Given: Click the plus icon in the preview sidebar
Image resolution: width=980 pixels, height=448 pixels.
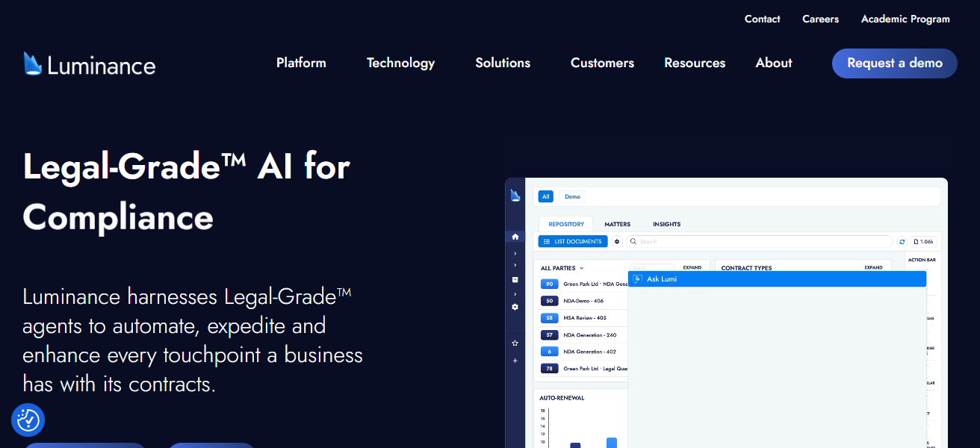Looking at the screenshot, I should 515,361.
